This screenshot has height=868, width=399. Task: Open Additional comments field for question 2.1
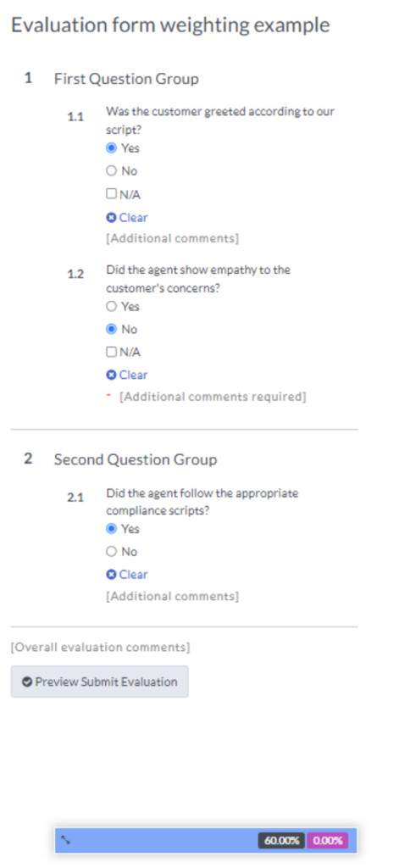172,596
